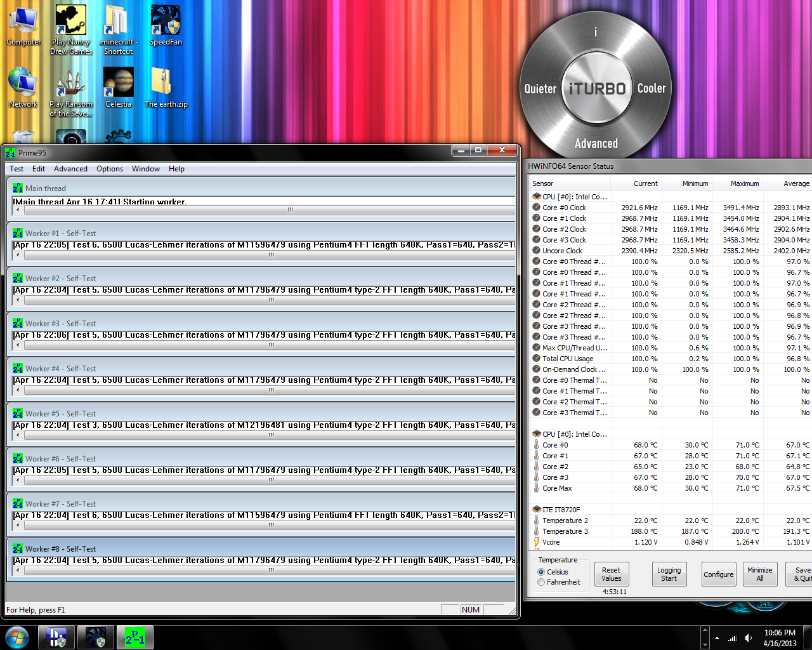The height and width of the screenshot is (650, 812).
Task: Click the Minimize All button
Action: tap(760, 574)
